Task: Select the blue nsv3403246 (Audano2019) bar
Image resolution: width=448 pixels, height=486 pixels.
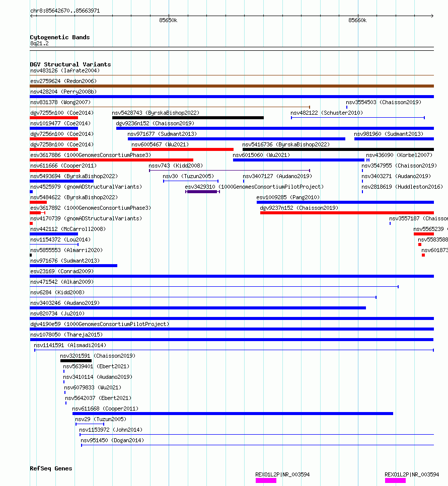Action: pyautogui.click(x=198, y=308)
